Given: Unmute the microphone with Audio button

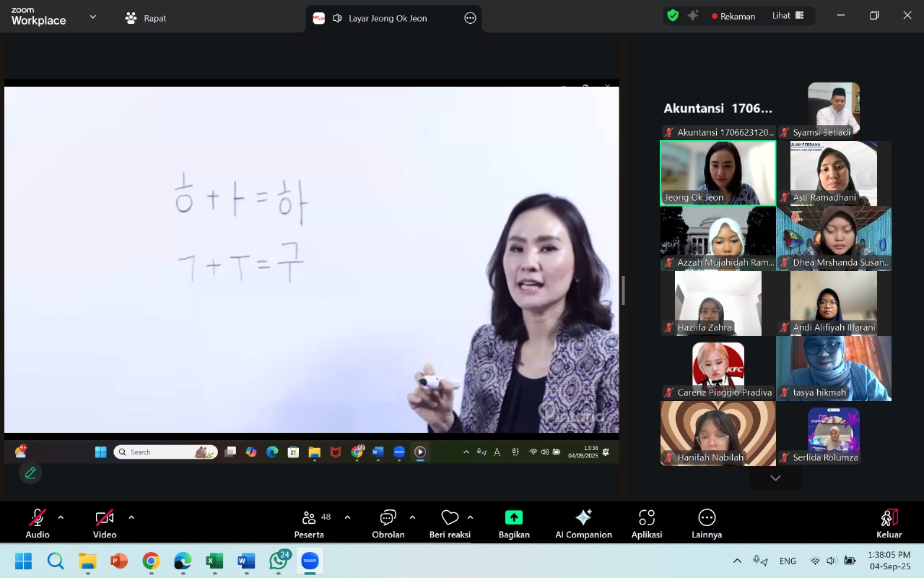Looking at the screenshot, I should (38, 517).
